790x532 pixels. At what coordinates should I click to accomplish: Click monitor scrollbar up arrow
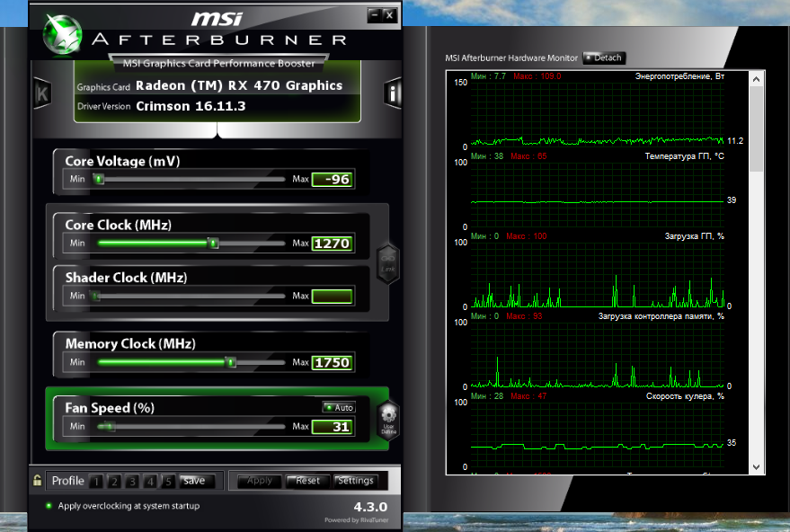coord(756,79)
